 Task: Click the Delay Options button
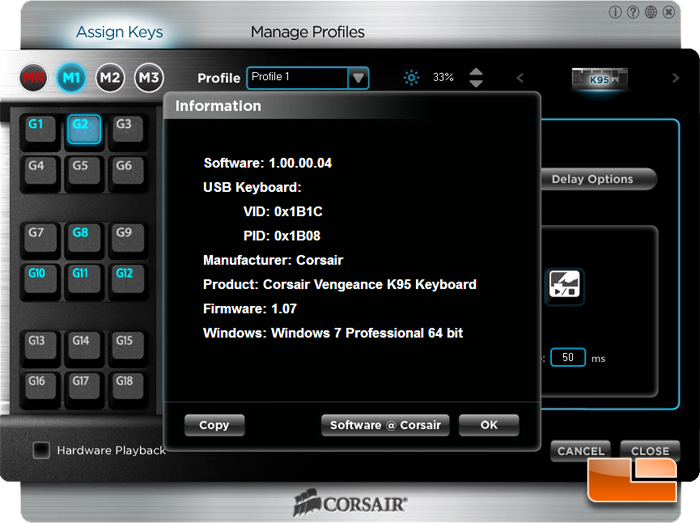pyautogui.click(x=598, y=179)
